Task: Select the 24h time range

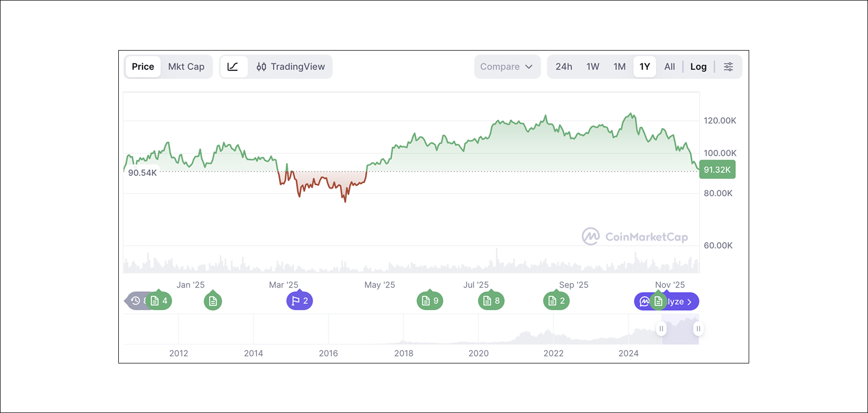Action: (x=564, y=67)
